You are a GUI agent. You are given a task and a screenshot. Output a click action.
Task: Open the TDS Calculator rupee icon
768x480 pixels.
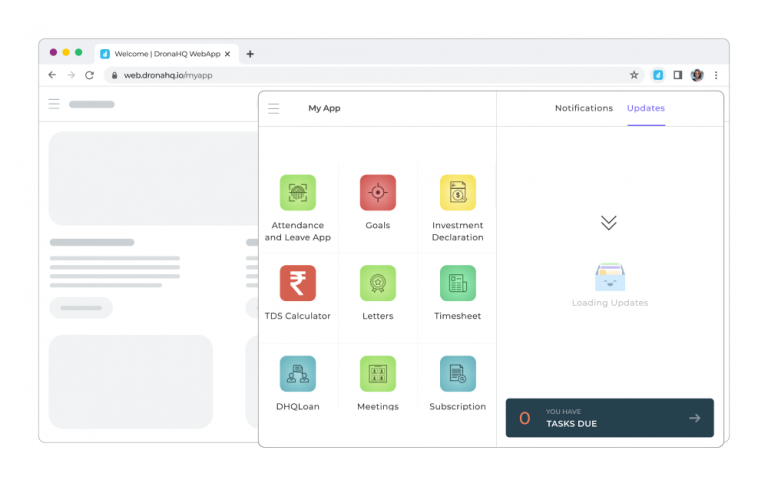point(297,283)
